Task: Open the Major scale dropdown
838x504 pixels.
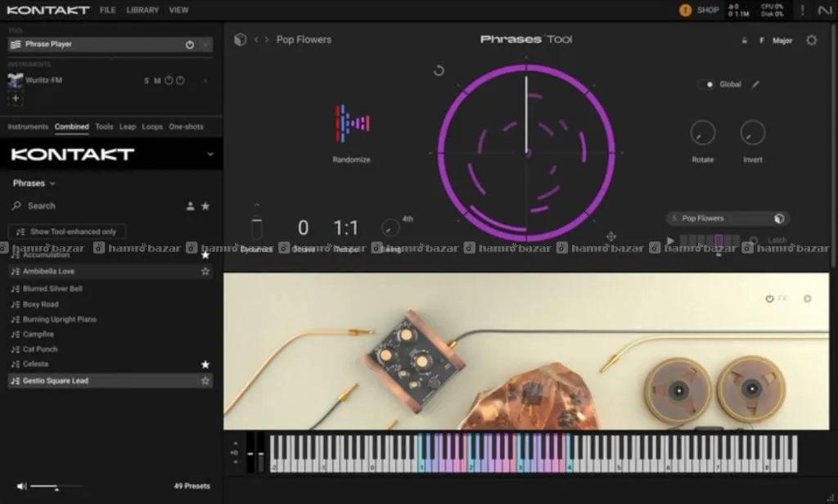Action: pos(782,41)
